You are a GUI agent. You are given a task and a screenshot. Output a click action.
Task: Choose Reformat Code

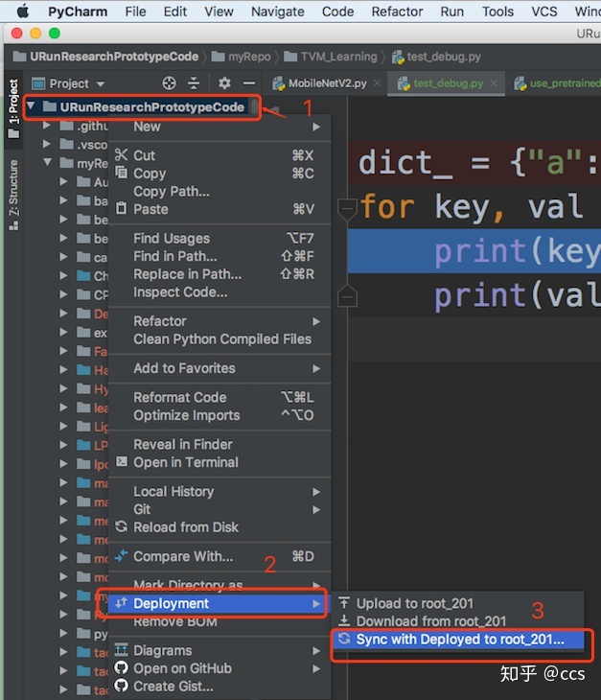pyautogui.click(x=220, y=397)
